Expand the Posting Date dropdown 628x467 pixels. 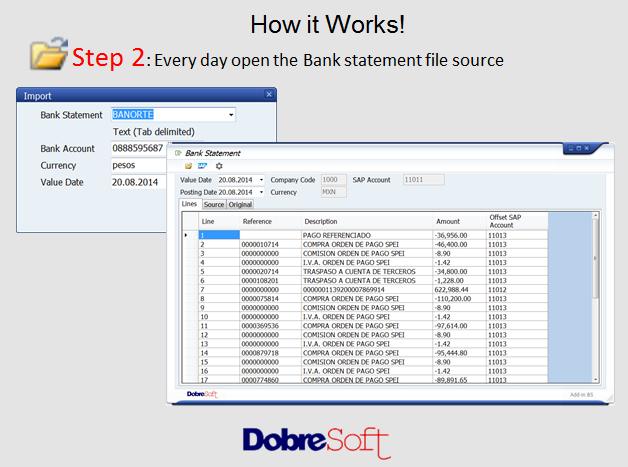click(x=262, y=192)
